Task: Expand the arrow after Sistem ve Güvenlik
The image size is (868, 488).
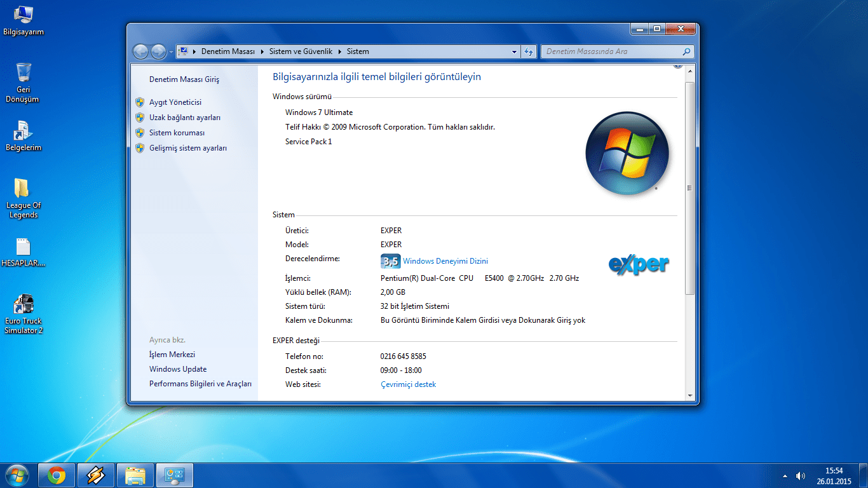Action: pyautogui.click(x=340, y=51)
